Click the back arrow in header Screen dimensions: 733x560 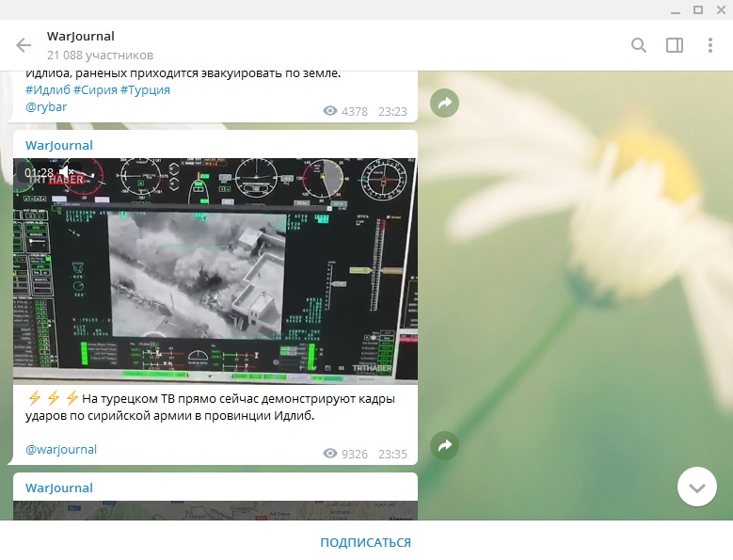coord(24,45)
